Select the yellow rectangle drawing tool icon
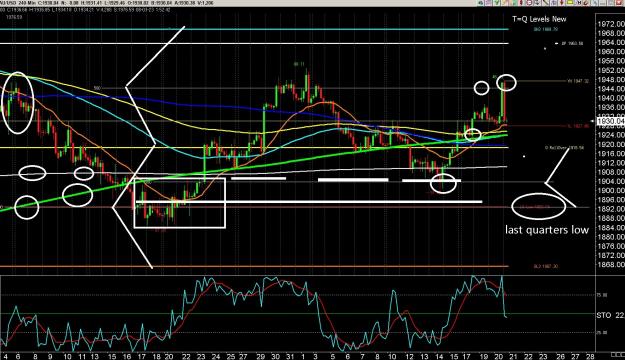This screenshot has height=360, width=625. (571, 2)
